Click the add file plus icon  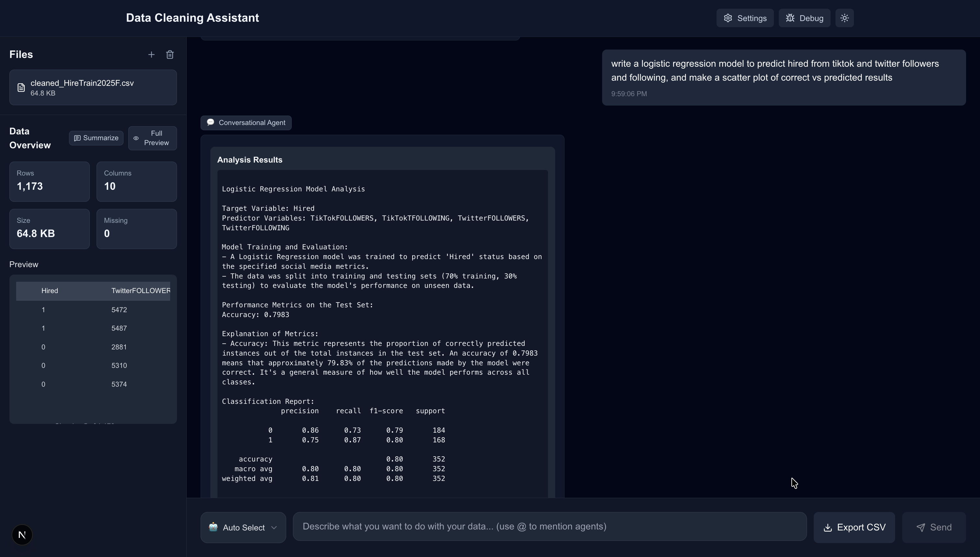[x=151, y=55]
